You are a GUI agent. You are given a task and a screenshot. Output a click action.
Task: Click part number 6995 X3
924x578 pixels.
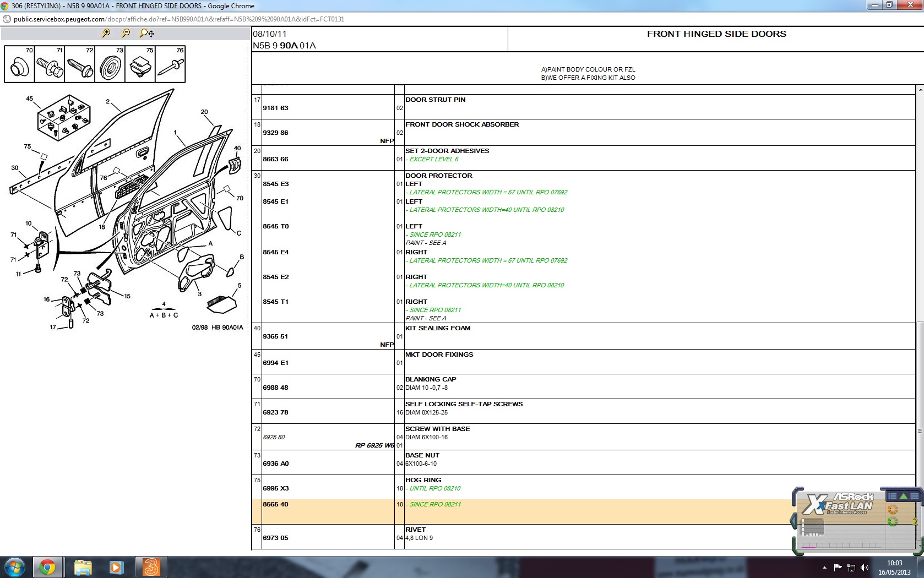(x=275, y=488)
